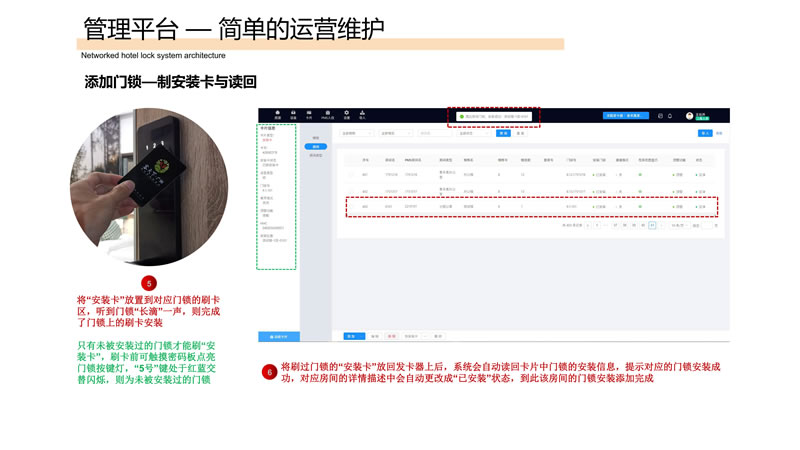Viewport: 800px width, 450px height.
Task: Click the blue button at filter bar's right end
Action: pos(705,133)
